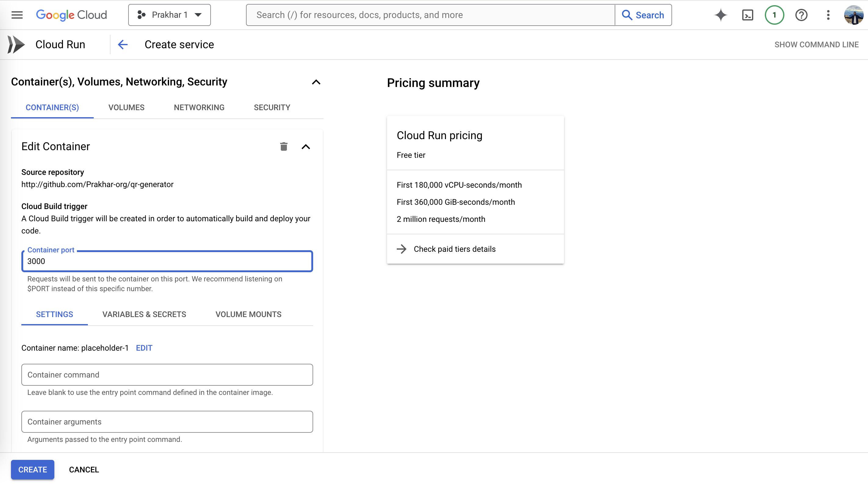The width and height of the screenshot is (868, 484).
Task: Switch to the Volumes tab
Action: pyautogui.click(x=126, y=107)
